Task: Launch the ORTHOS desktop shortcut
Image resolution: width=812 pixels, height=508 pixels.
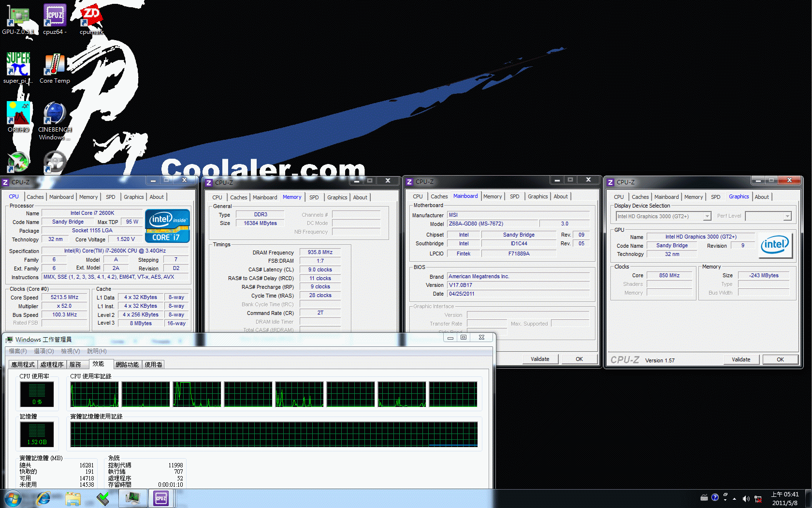Action: (x=18, y=117)
